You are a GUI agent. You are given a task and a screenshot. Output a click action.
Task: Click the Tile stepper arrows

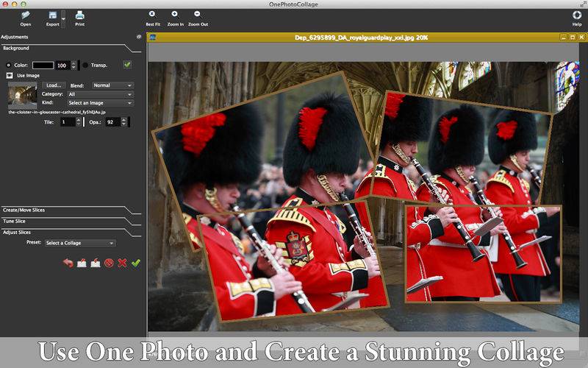[x=79, y=122]
